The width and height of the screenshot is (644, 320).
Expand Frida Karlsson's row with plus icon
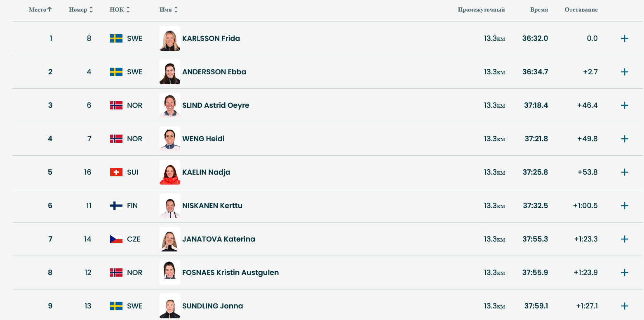624,38
